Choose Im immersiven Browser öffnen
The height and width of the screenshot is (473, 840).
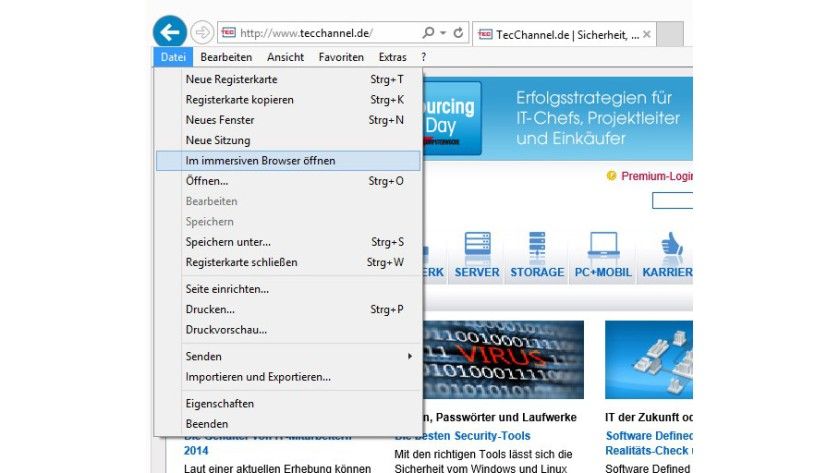coord(288,161)
